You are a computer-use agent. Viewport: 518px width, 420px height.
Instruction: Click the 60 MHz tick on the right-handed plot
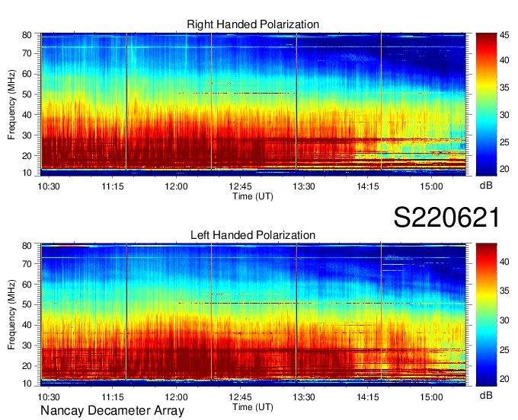click(x=27, y=74)
